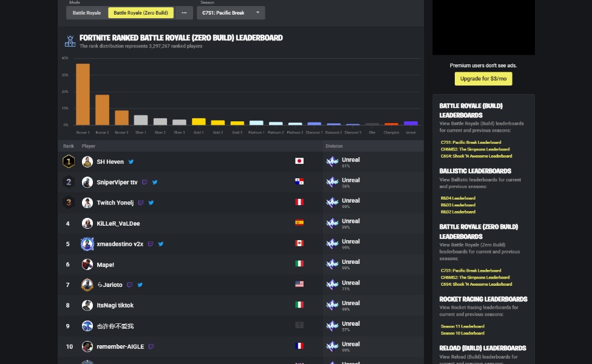This screenshot has width=592, height=364.
Task: Open Jarioto's Twitter icon
Action: click(x=140, y=285)
